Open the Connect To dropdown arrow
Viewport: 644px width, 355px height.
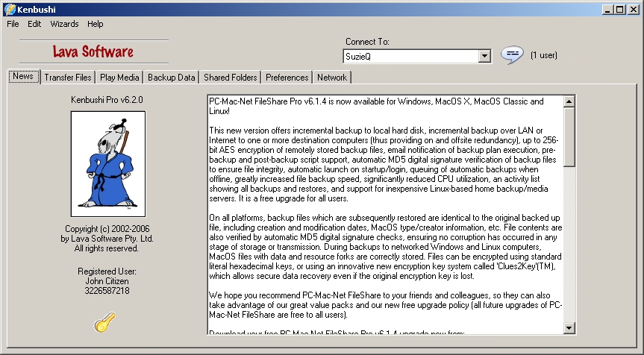(x=484, y=56)
